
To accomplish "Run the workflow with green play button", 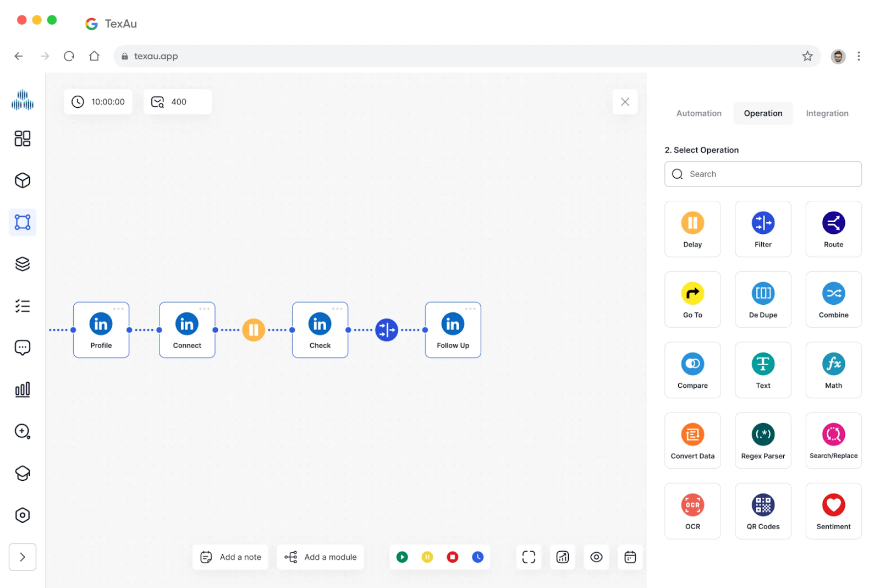I will (402, 557).
